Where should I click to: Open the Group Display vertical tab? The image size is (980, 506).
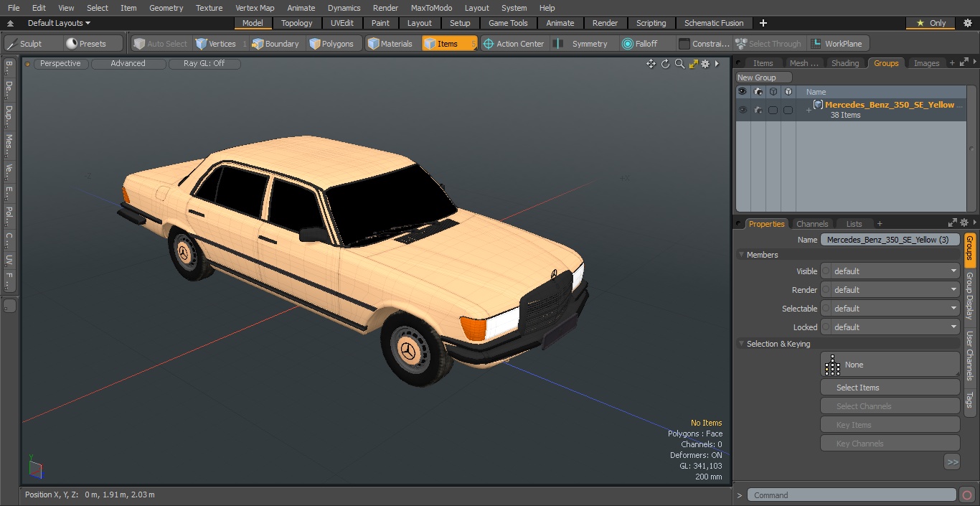point(969,296)
